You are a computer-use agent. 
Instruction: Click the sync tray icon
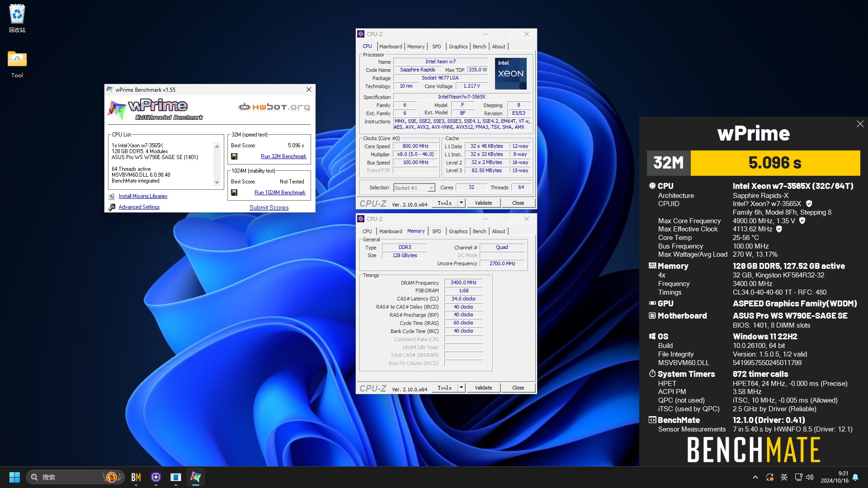770,477
